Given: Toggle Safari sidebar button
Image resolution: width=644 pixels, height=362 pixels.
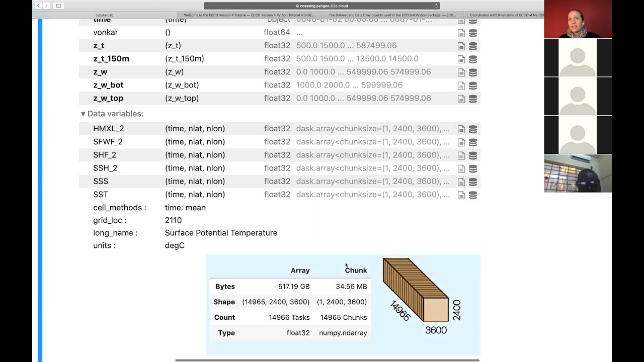Looking at the screenshot, I should pos(59,6).
